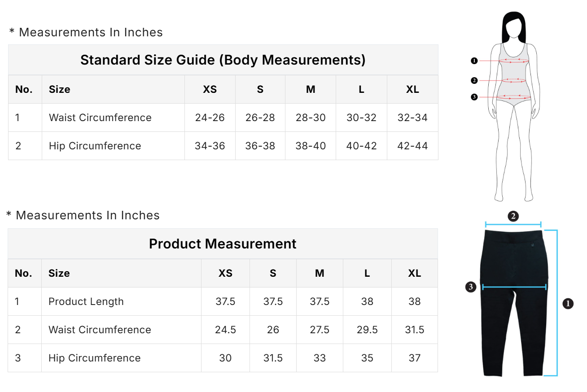Click the 24-26 waist value for XS
Viewport: 587px width, 392px height.
pos(210,118)
